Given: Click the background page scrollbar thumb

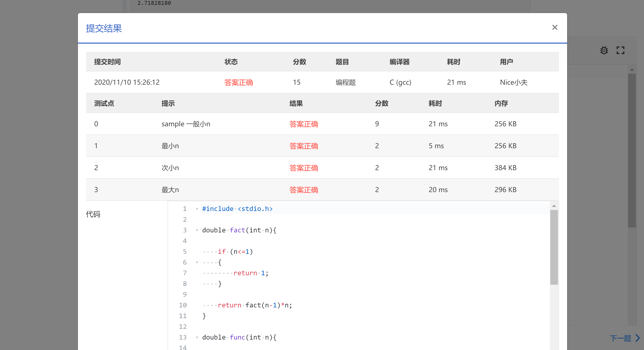Looking at the screenshot, I should click(x=632, y=151).
